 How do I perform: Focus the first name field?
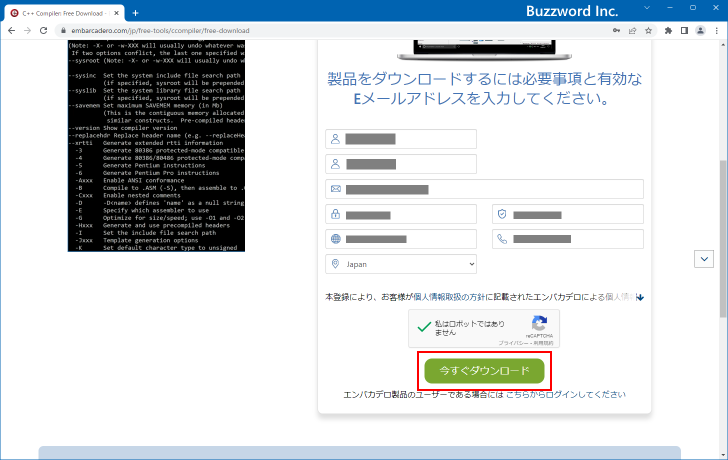[401, 139]
